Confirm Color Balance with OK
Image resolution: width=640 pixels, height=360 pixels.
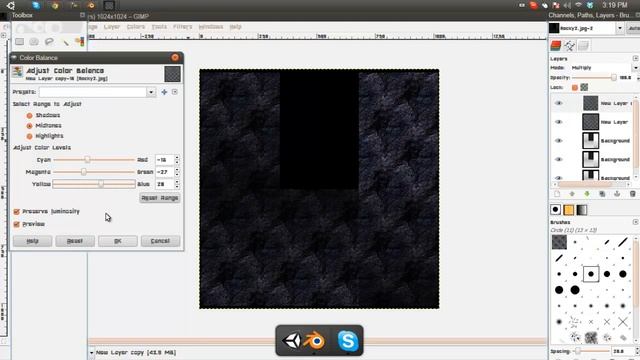[x=118, y=241]
